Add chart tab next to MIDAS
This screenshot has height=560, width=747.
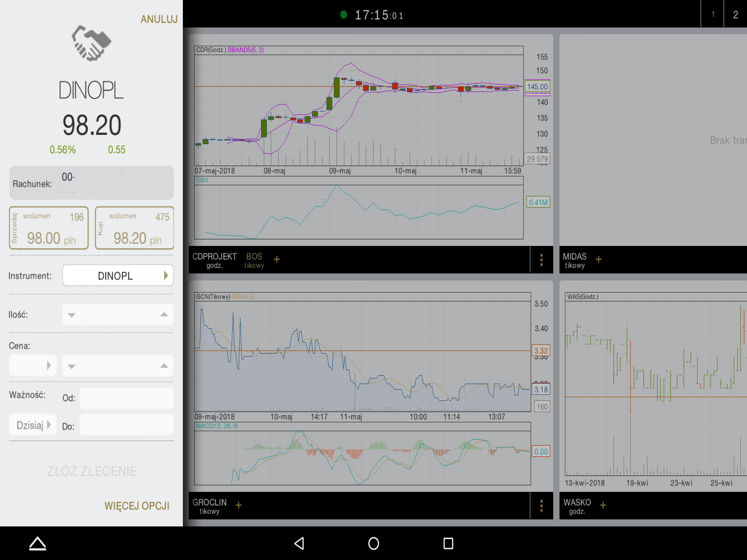point(599,259)
